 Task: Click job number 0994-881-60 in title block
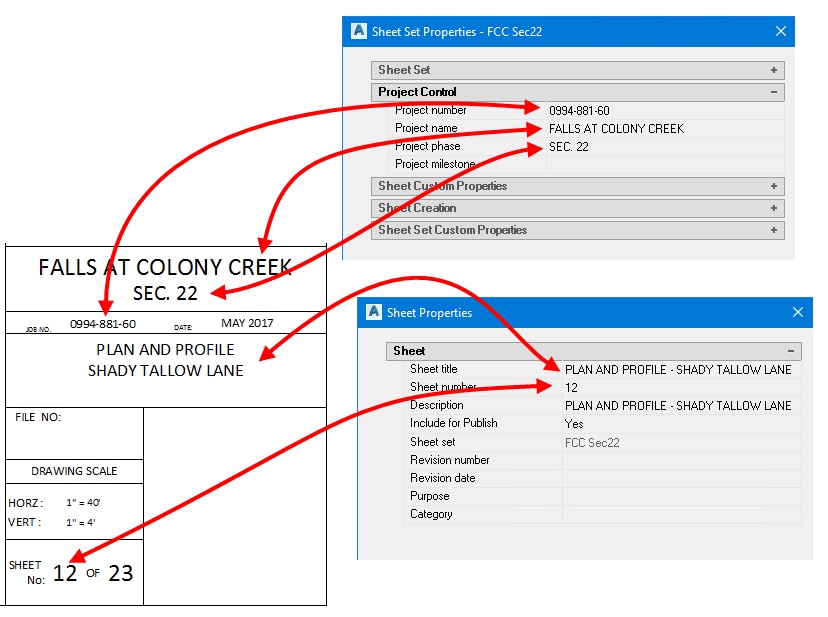click(x=103, y=324)
